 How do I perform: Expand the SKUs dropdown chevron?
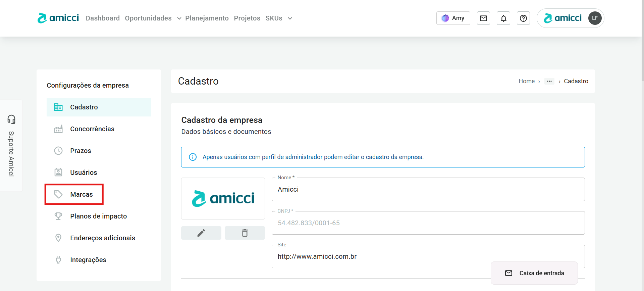(x=290, y=18)
